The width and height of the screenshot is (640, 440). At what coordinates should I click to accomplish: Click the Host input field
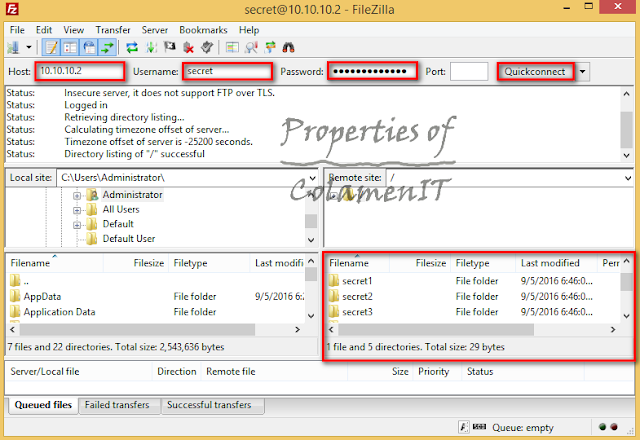pos(80,71)
